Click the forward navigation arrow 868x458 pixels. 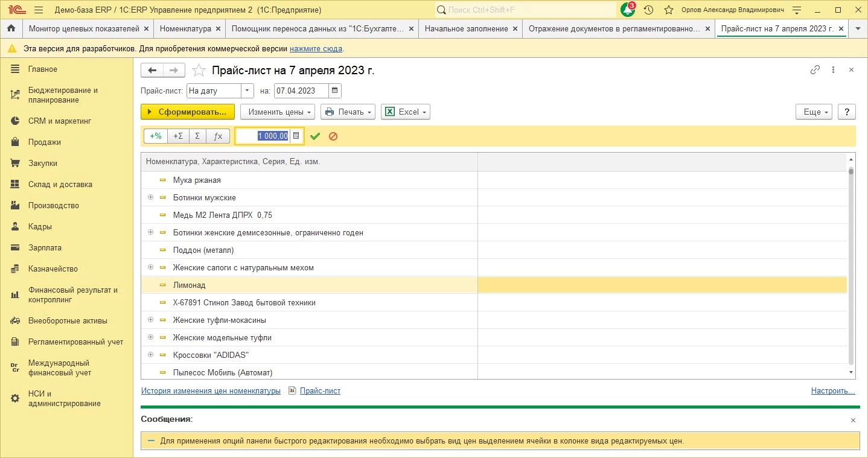(x=174, y=71)
